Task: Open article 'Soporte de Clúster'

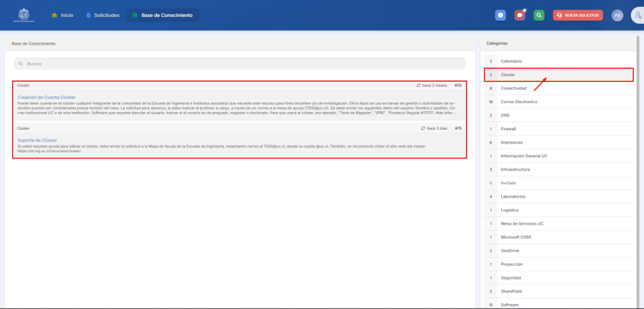Action: click(37, 140)
